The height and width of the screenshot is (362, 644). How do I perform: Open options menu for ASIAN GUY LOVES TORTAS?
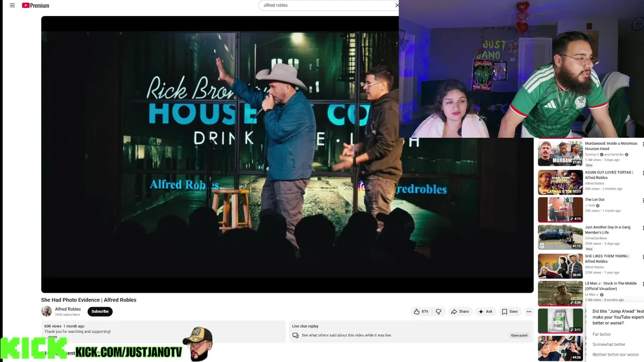[642, 173]
